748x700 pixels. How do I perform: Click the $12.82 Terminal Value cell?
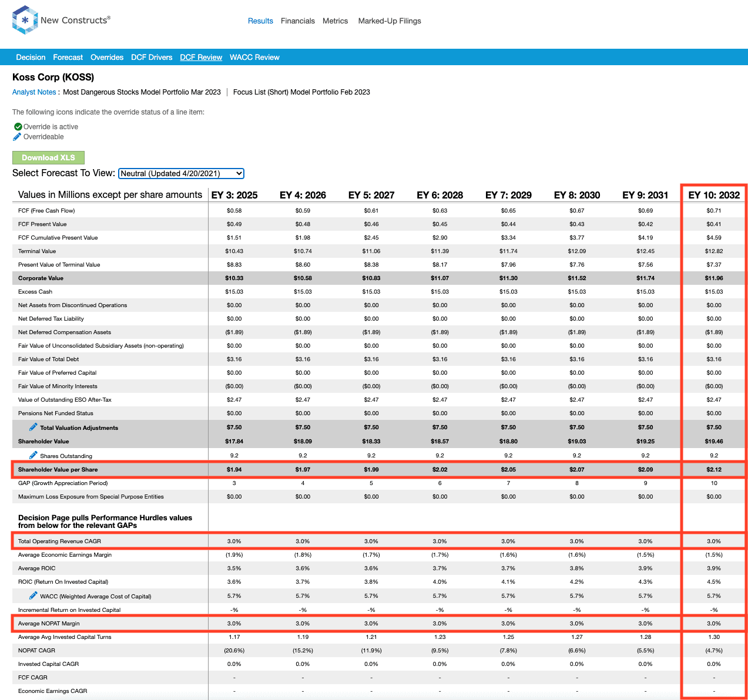coord(714,251)
